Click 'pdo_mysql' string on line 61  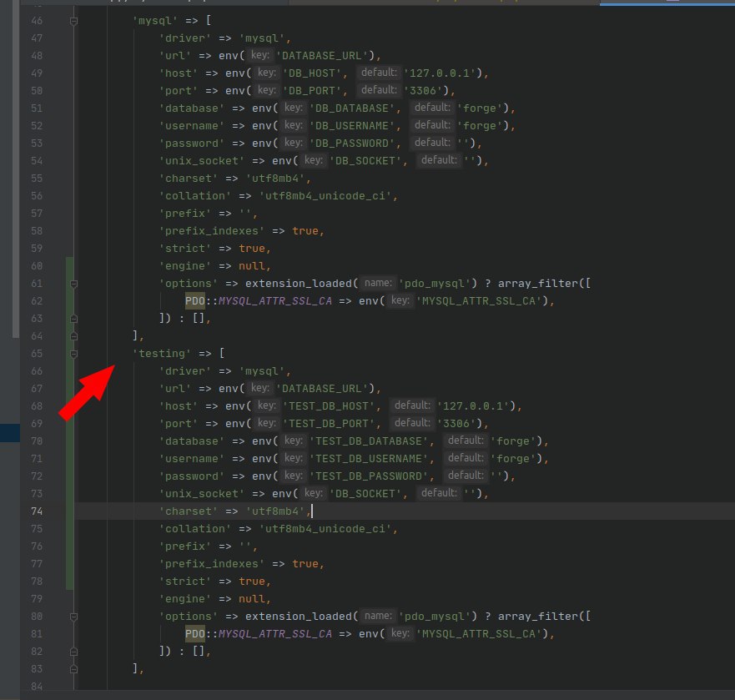pos(434,283)
